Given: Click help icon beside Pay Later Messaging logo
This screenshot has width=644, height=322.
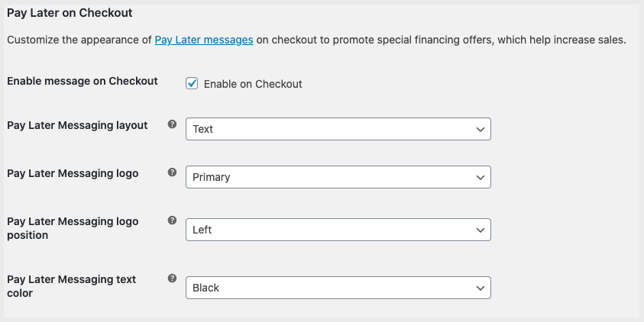Looking at the screenshot, I should tap(172, 173).
